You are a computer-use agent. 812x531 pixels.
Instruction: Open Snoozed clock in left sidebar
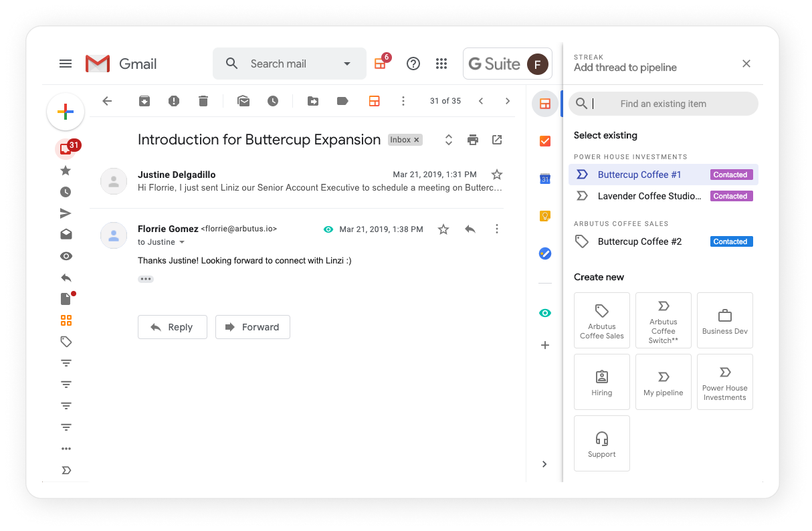pos(66,192)
